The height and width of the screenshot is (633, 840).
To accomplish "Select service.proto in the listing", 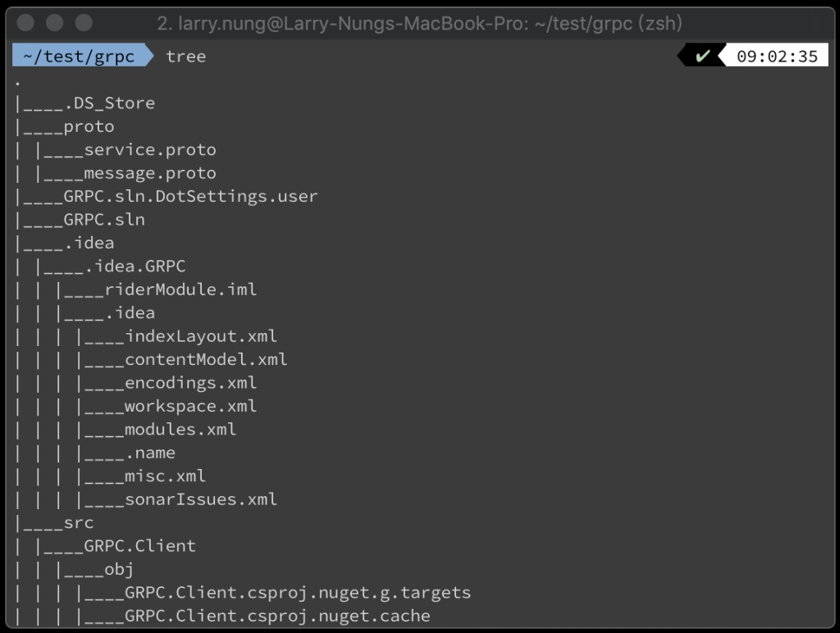I will pyautogui.click(x=150, y=150).
